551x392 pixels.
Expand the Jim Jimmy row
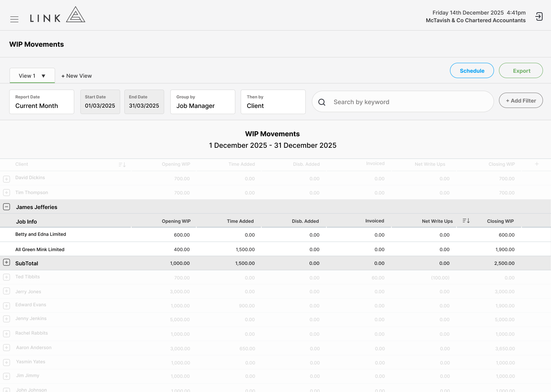pyautogui.click(x=7, y=376)
